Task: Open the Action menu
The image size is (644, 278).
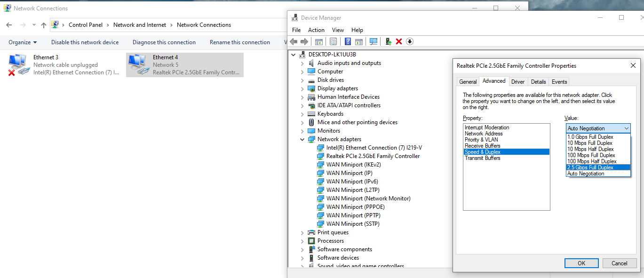Action: click(316, 30)
